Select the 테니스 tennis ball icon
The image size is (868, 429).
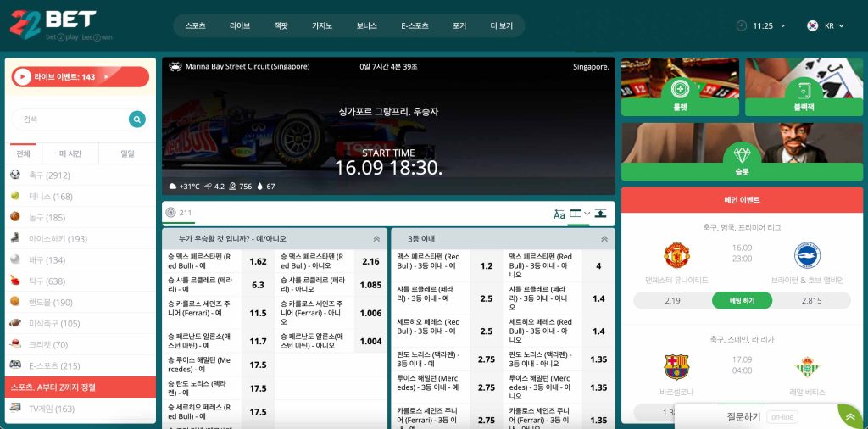(x=15, y=196)
